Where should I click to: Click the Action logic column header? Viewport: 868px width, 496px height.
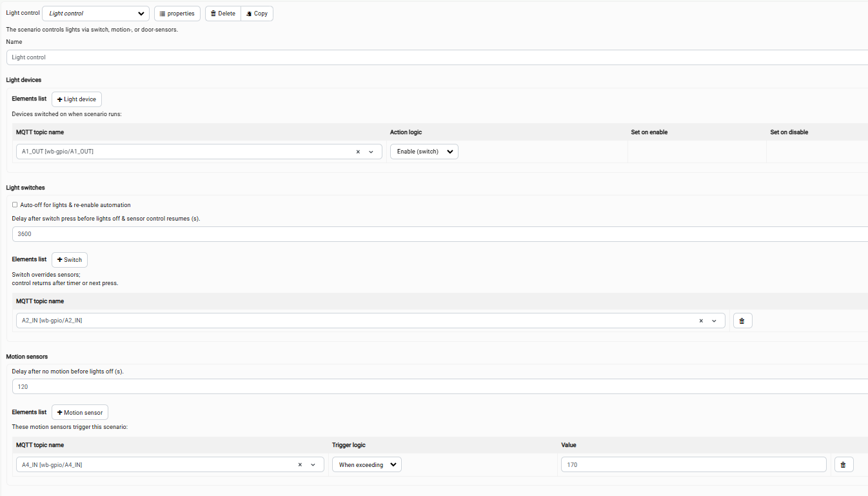pyautogui.click(x=406, y=132)
